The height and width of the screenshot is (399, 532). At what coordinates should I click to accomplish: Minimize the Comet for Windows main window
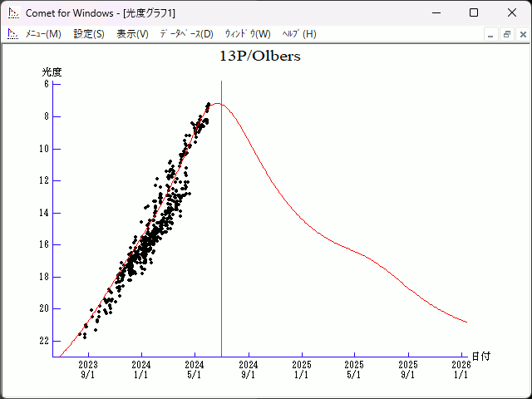click(436, 13)
